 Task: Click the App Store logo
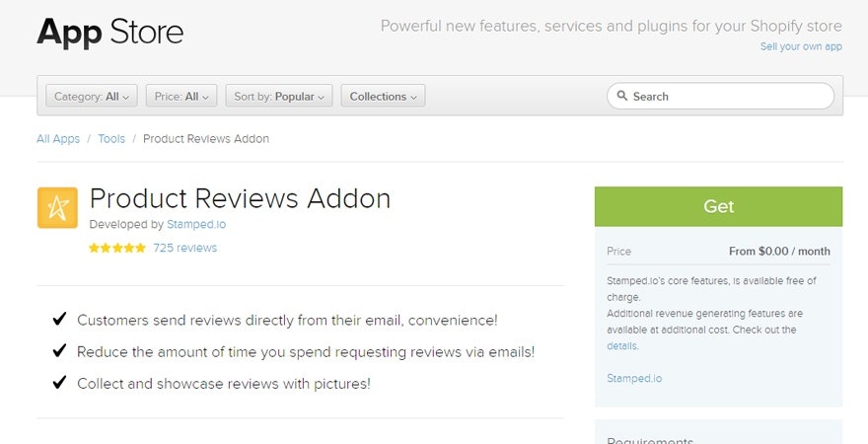pyautogui.click(x=109, y=32)
